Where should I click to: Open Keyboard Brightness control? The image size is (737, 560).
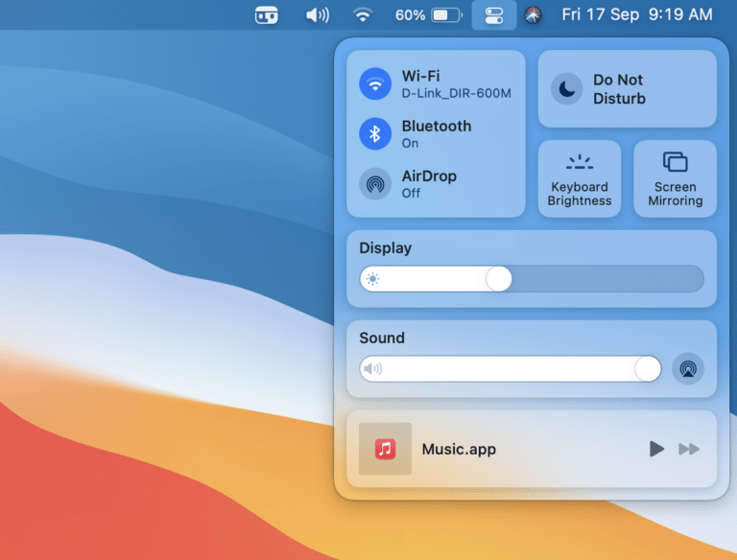579,179
